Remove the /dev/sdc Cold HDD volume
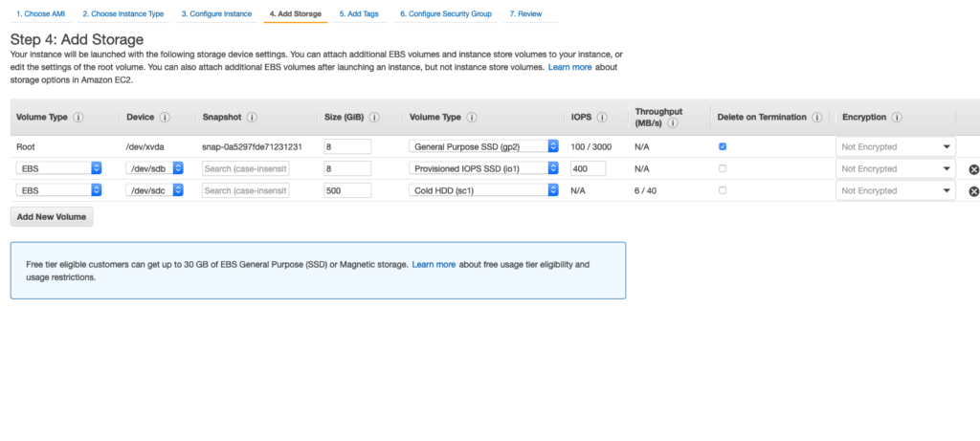The height and width of the screenshot is (441, 980). click(x=974, y=191)
